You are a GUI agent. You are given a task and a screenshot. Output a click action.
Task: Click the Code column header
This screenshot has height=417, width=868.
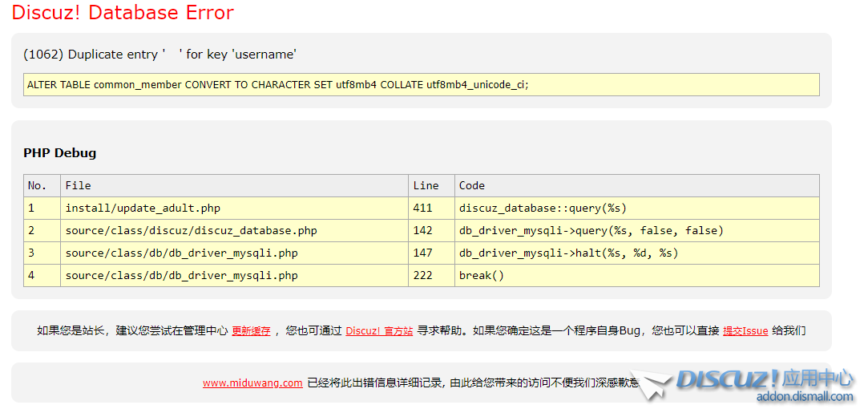point(637,185)
